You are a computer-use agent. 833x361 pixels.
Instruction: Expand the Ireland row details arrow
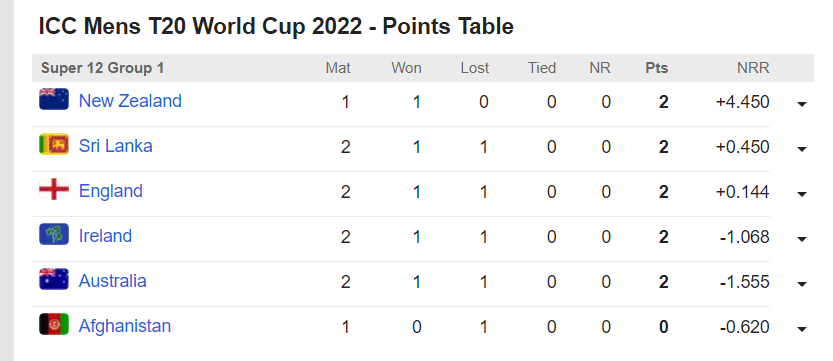tap(802, 239)
